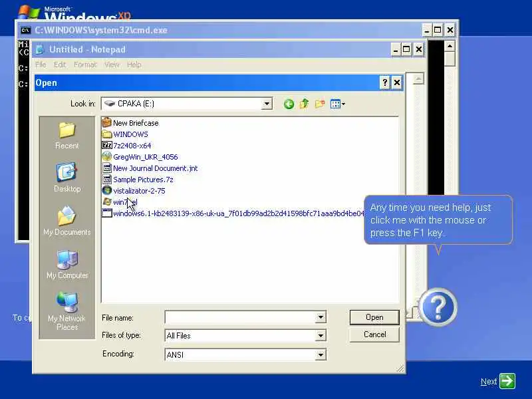Click the CPAKA (E:) combo box
The width and height of the screenshot is (532, 399).
[x=187, y=104]
